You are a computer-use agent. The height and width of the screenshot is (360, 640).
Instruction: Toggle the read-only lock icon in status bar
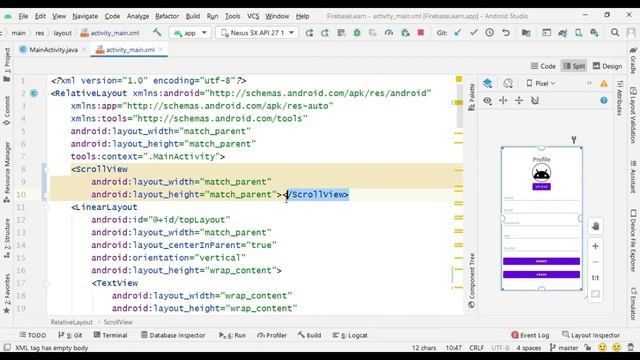coord(588,348)
